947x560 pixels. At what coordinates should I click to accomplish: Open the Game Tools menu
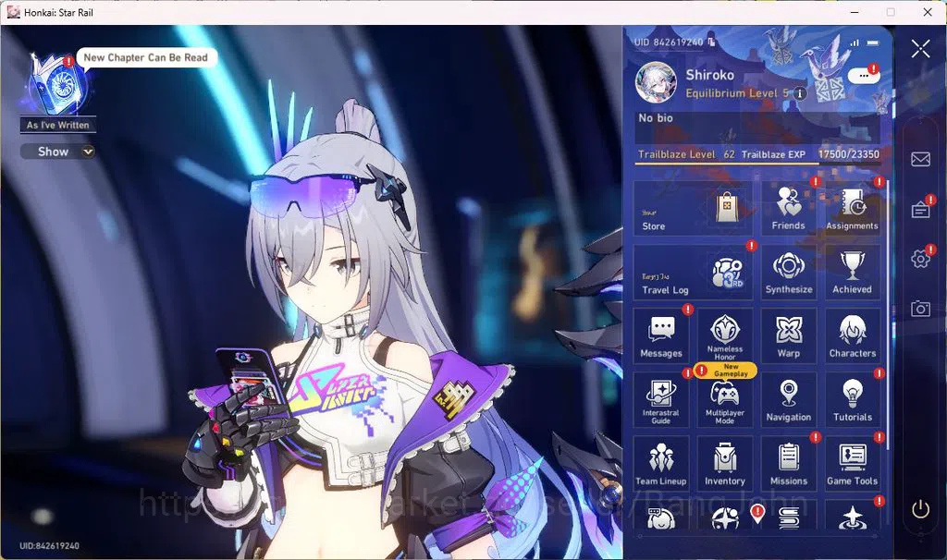pyautogui.click(x=852, y=464)
